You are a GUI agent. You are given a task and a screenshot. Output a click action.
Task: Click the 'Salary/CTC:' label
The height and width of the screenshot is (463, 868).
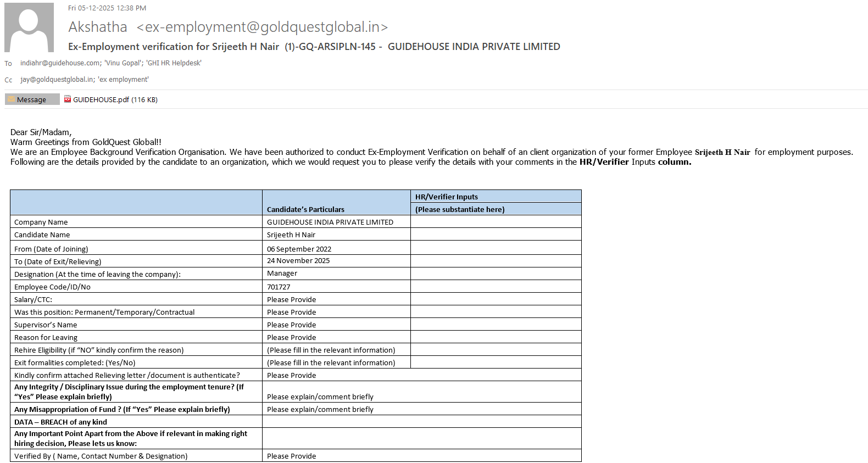click(x=34, y=299)
